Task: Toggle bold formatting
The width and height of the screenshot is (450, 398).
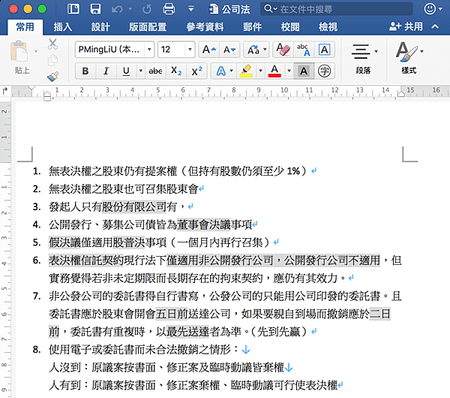Action: (x=85, y=71)
